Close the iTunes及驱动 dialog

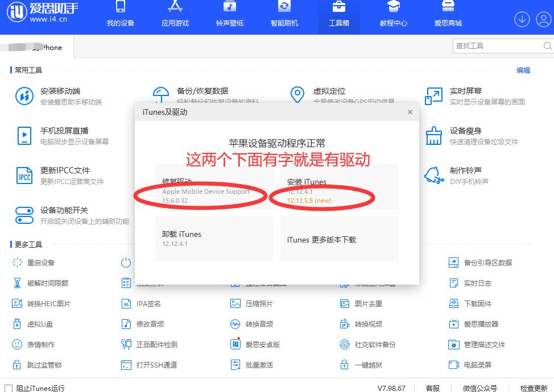(410, 112)
